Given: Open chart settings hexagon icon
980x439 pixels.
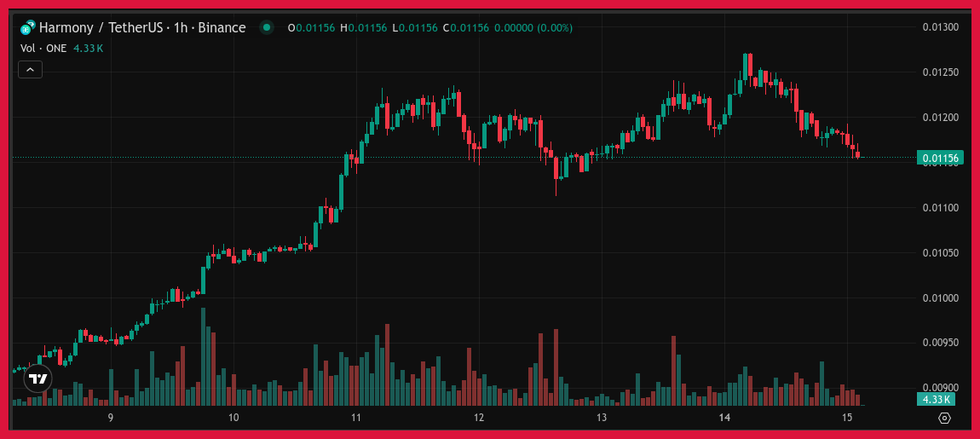Looking at the screenshot, I should [944, 419].
